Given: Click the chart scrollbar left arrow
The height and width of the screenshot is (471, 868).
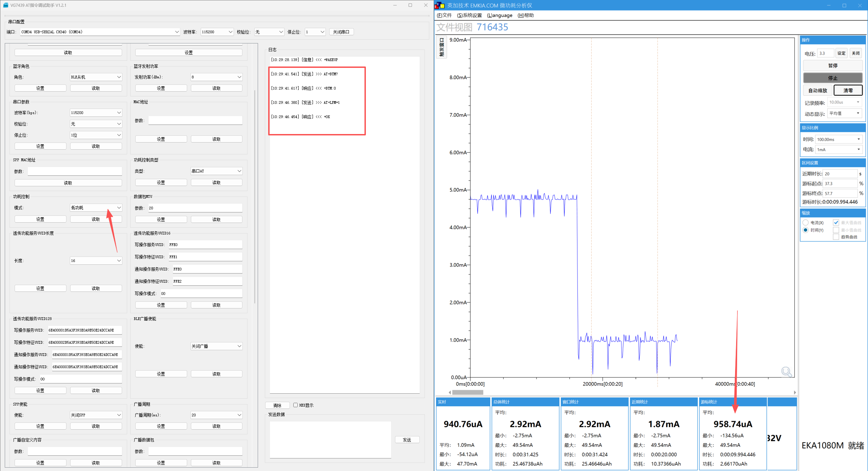Looking at the screenshot, I should pos(450,392).
